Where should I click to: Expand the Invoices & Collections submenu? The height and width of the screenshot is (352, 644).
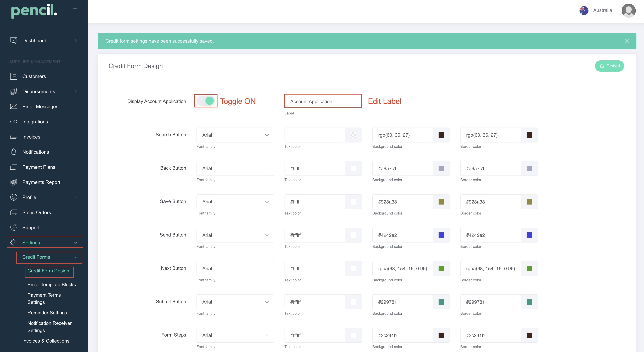46,341
